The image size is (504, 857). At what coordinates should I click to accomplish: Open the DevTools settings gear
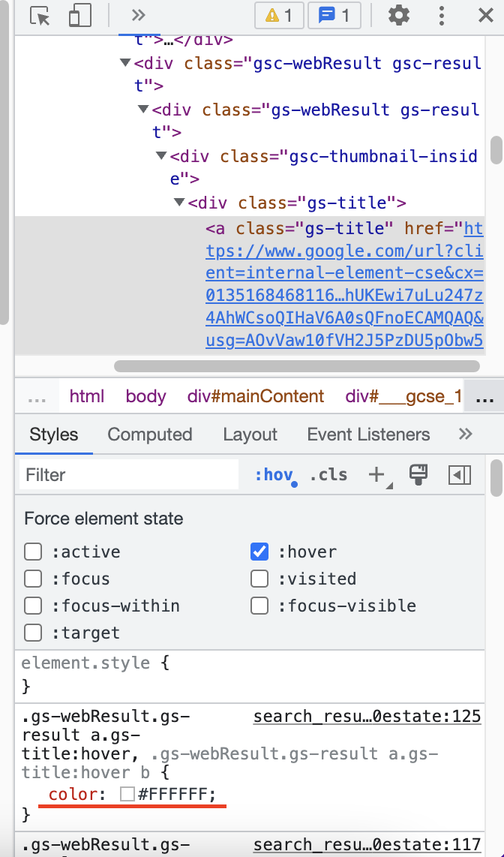coord(398,15)
